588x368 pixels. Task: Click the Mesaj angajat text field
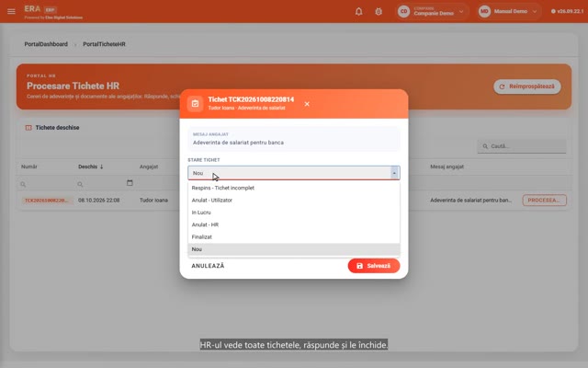[x=294, y=139]
